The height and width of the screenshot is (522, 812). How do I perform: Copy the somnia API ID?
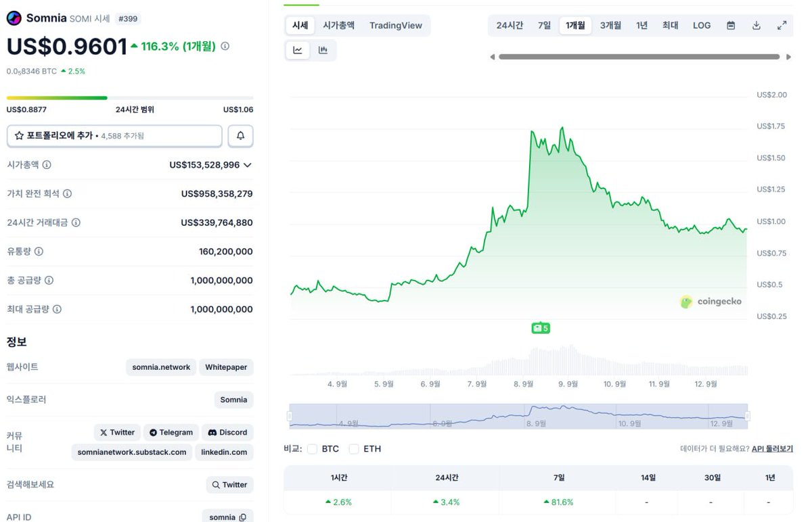click(x=242, y=517)
